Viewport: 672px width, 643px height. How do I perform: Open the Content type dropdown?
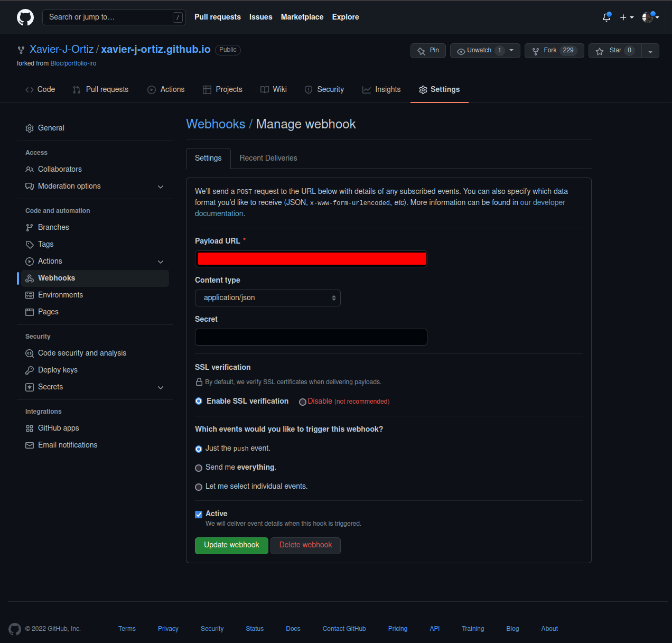[267, 297]
